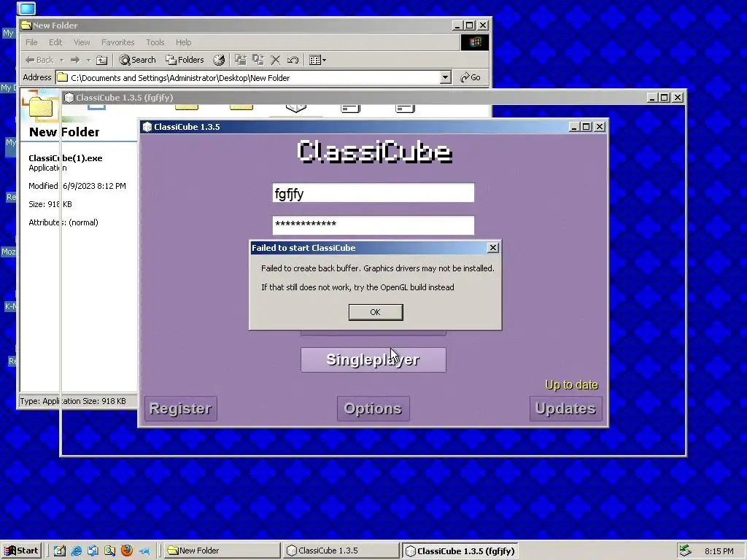Open the View menu in New Folder window
Image resolution: width=747 pixels, height=560 pixels.
82,42
